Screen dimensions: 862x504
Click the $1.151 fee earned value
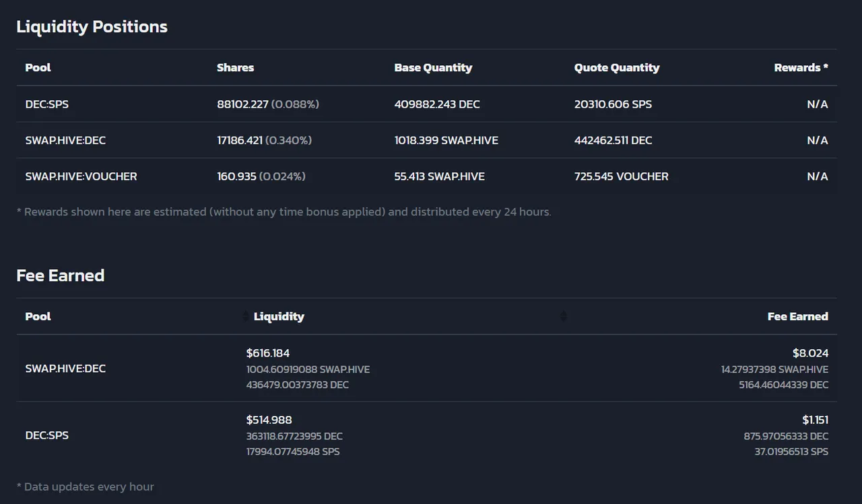(x=815, y=420)
